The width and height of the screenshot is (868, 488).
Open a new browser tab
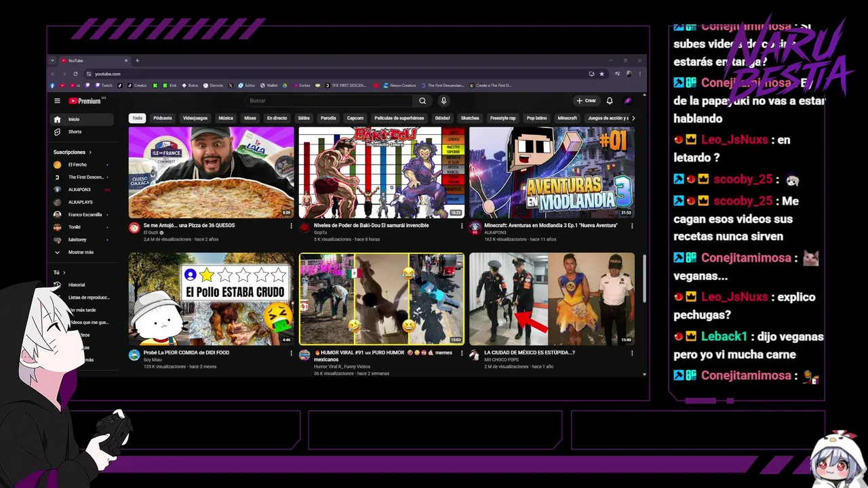[137, 60]
